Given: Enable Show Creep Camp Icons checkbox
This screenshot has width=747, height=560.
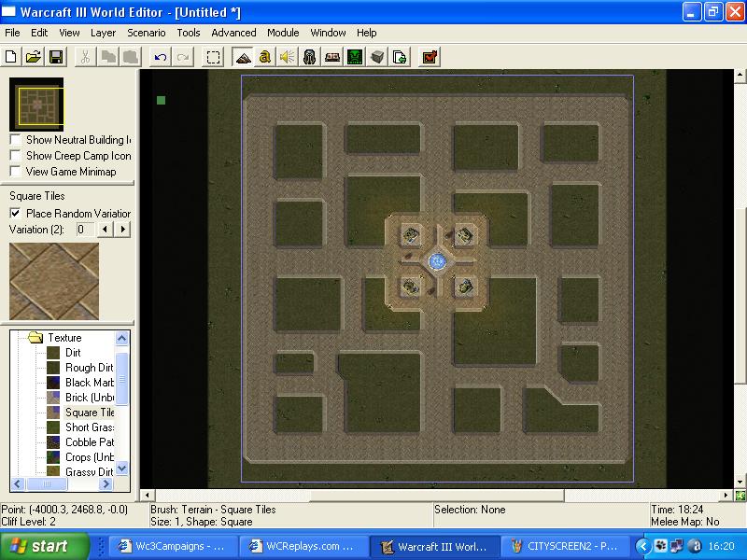Looking at the screenshot, I should [x=16, y=155].
